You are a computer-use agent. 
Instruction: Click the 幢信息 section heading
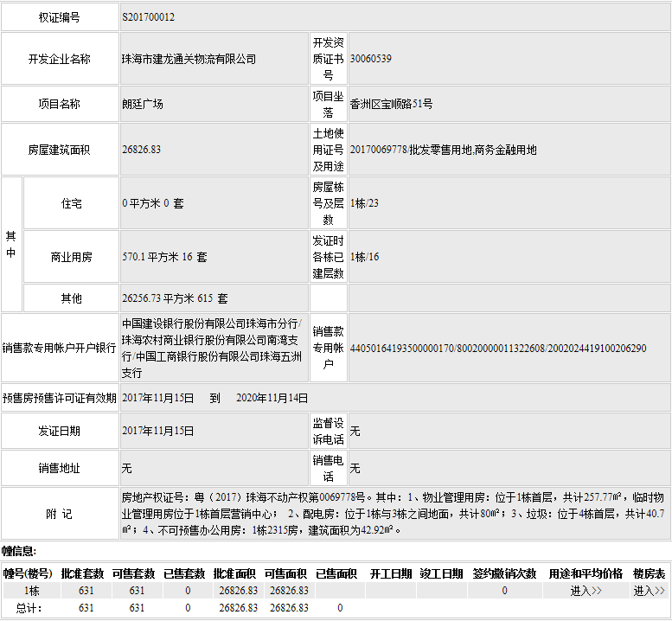[x=19, y=551]
